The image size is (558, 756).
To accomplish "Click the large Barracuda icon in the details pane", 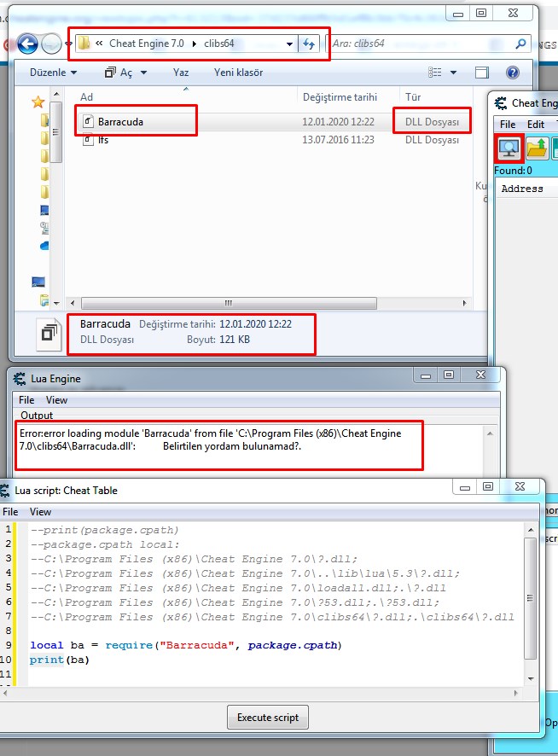I will coord(49,334).
